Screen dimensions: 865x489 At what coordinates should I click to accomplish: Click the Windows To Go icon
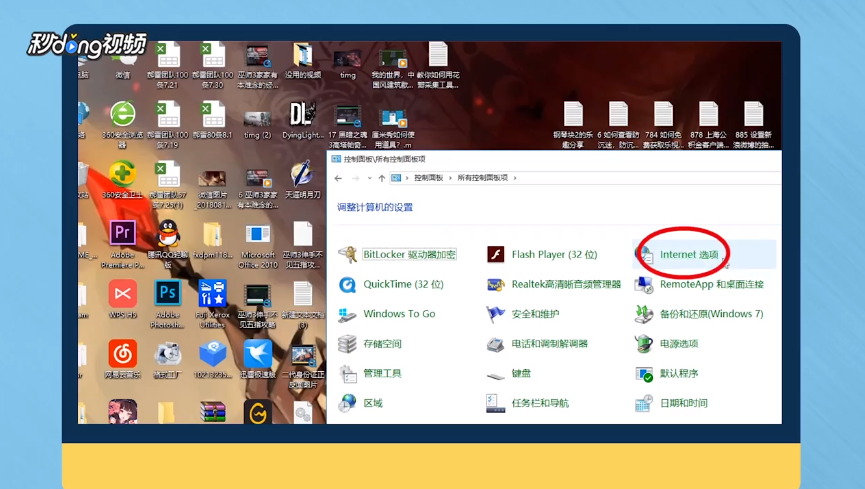click(347, 314)
